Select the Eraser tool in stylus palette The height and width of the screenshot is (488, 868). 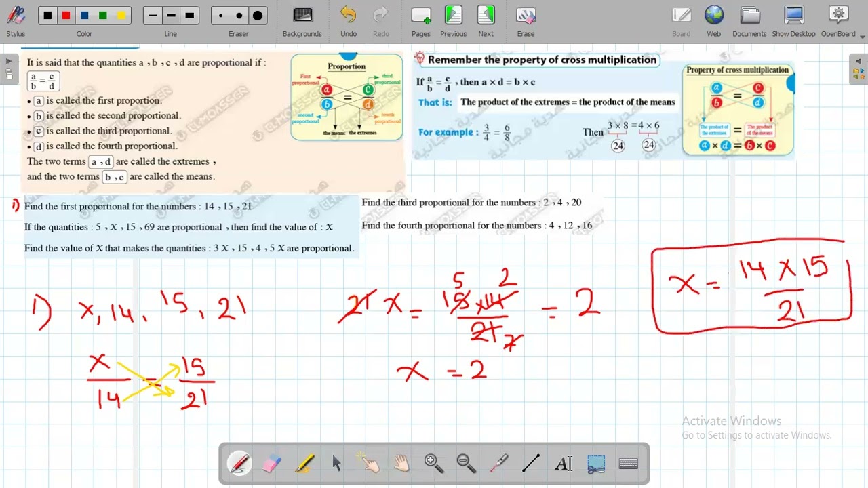271,464
